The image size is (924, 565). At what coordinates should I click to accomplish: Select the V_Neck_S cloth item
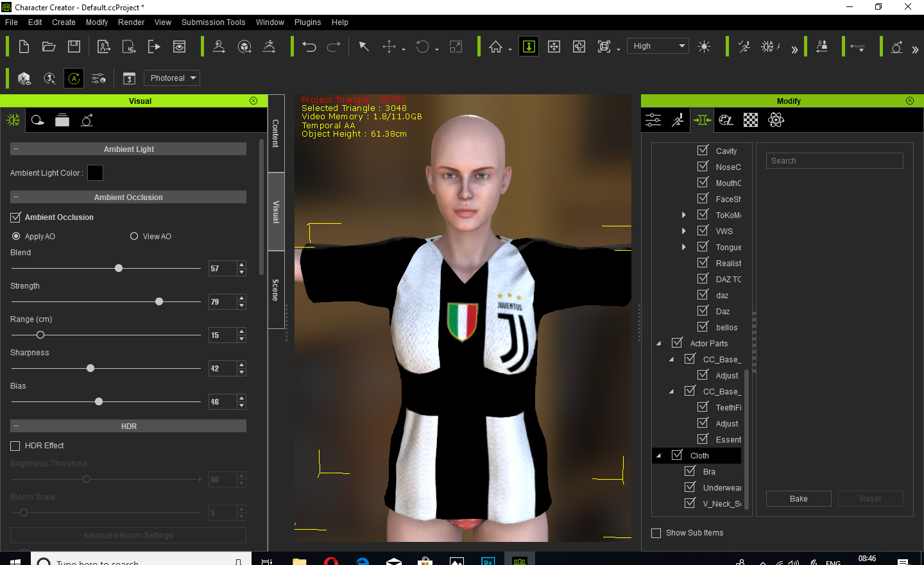coord(722,503)
